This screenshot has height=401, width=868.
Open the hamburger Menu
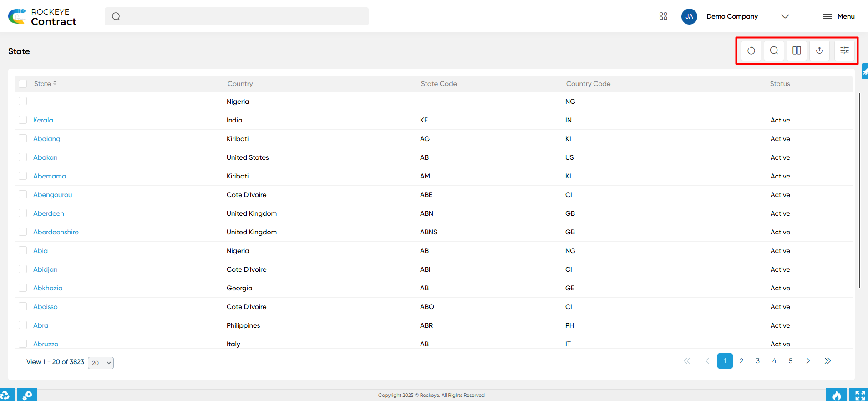pos(838,16)
